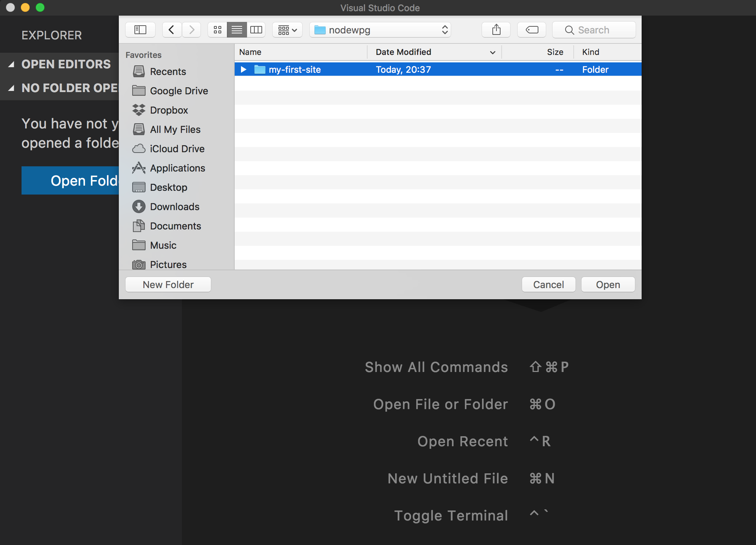756x545 pixels.
Task: Click the yellow minimize window button
Action: click(25, 7)
